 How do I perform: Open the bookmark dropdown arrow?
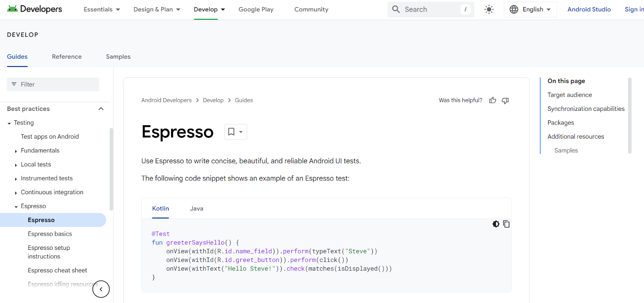[x=241, y=132]
